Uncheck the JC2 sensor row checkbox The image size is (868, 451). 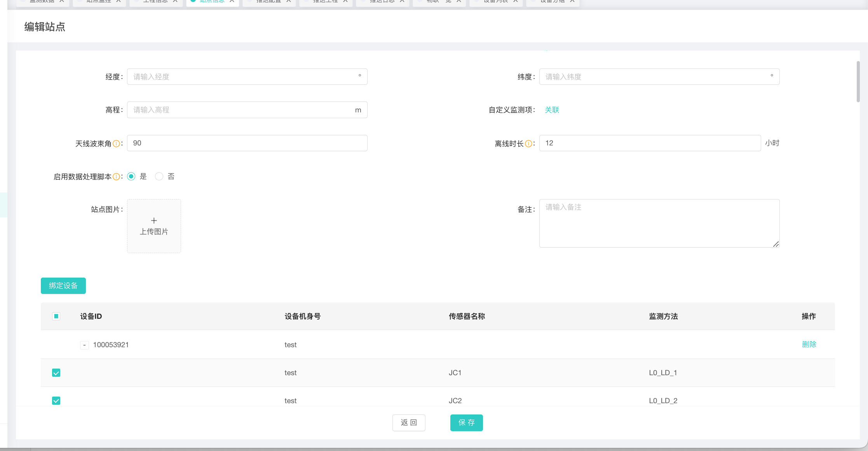tap(56, 400)
